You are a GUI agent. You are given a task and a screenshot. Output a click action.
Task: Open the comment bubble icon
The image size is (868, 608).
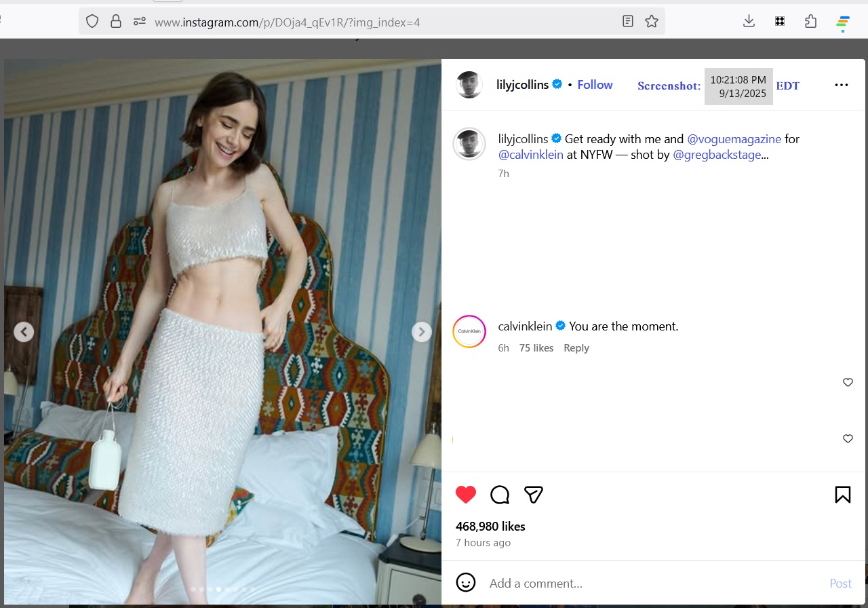tap(500, 495)
